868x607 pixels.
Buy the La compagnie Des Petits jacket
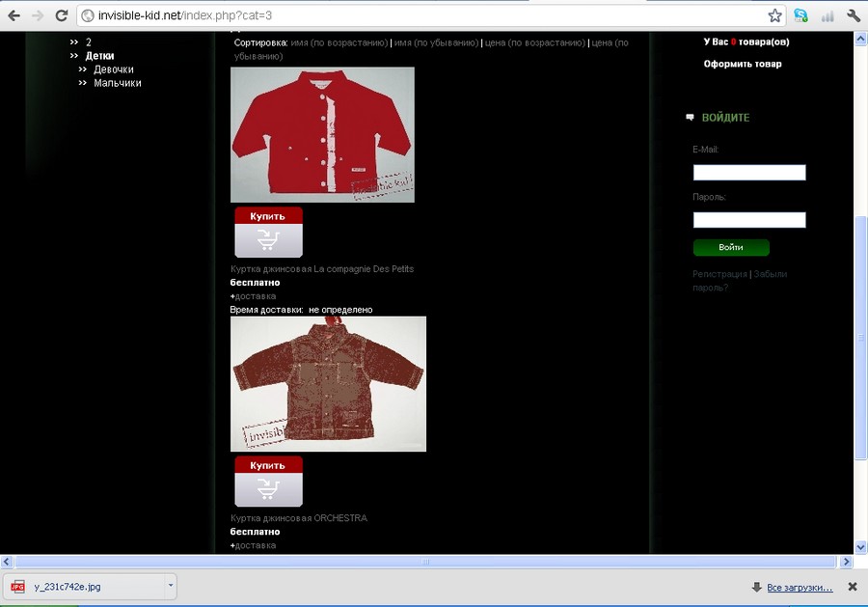268,232
